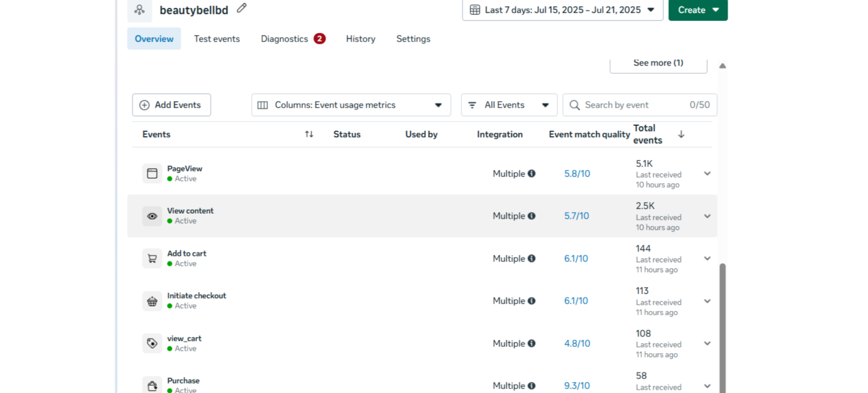Click the Initiate checkout basket icon
This screenshot has width=868, height=393.
point(152,301)
